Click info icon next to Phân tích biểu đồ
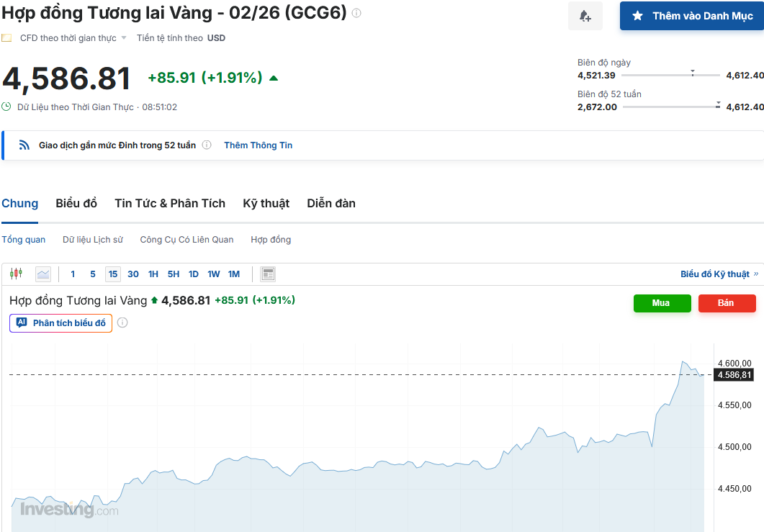764x532 pixels. point(122,323)
